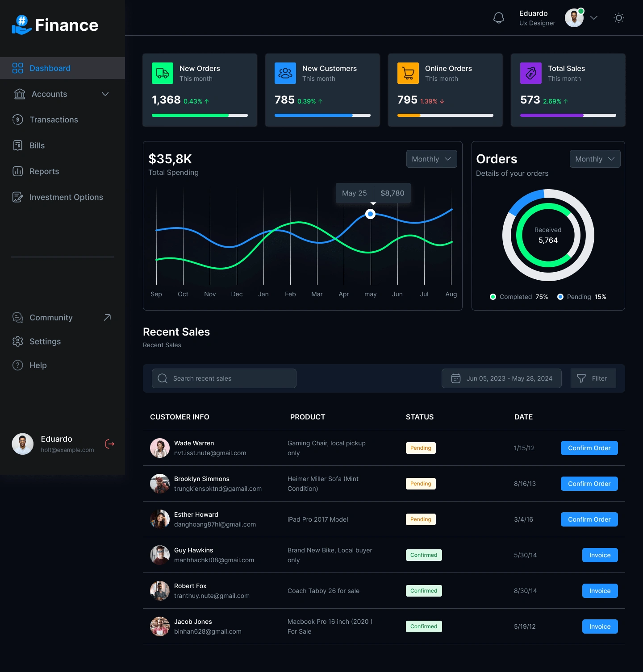Click the purple Total Sales tag icon

[x=531, y=73]
